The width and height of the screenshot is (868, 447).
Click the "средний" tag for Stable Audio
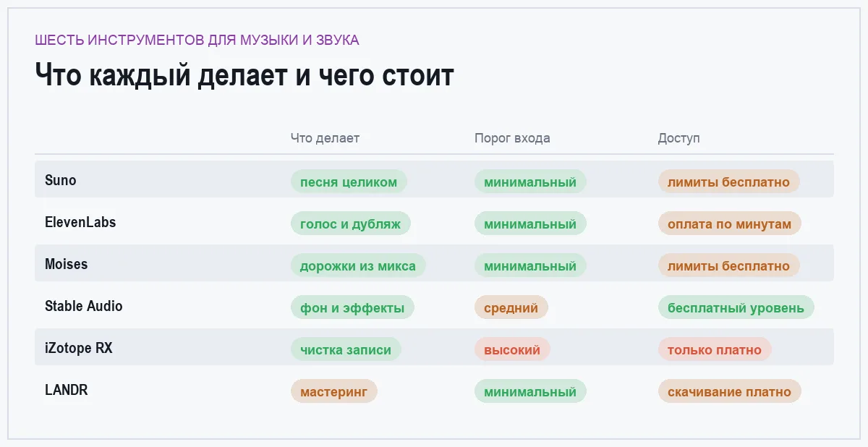pos(511,307)
